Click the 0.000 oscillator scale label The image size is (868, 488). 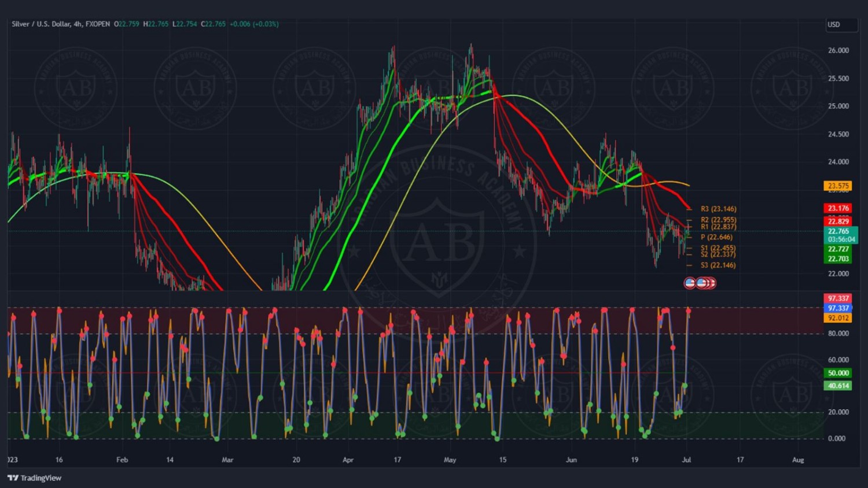click(837, 439)
